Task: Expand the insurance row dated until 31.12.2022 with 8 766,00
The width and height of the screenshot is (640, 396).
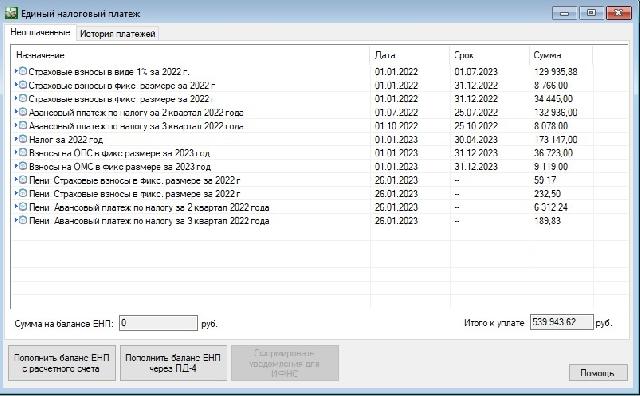Action: coord(16,85)
